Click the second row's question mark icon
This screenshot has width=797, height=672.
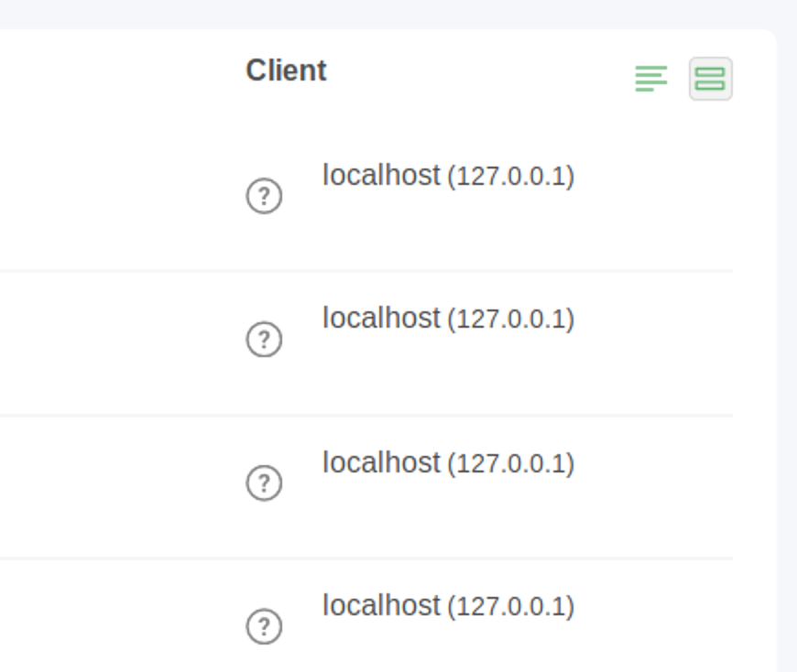point(264,340)
